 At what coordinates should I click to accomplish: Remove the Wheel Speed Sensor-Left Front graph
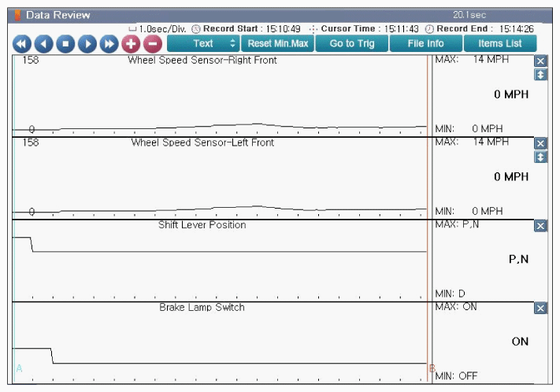540,143
